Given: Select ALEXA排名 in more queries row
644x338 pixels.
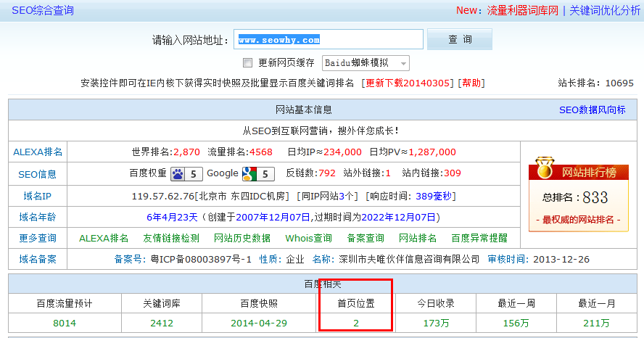Looking at the screenshot, I should (104, 238).
